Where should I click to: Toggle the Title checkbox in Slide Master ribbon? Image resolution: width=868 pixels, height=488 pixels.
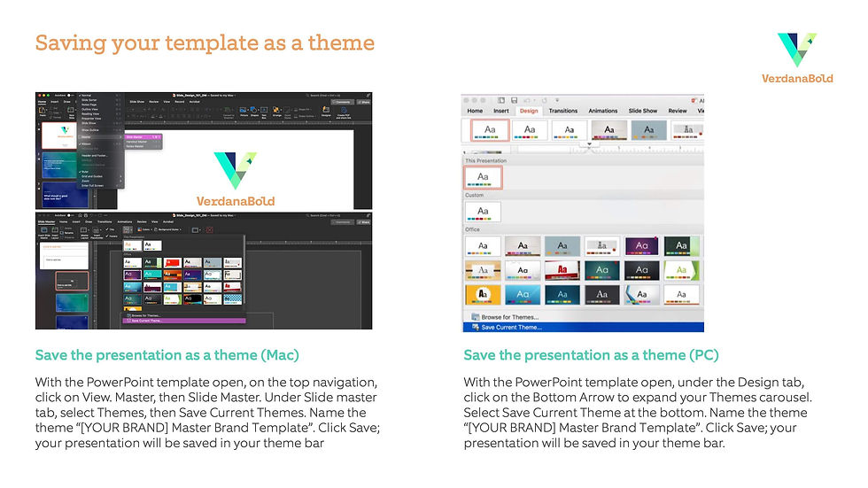(111, 229)
